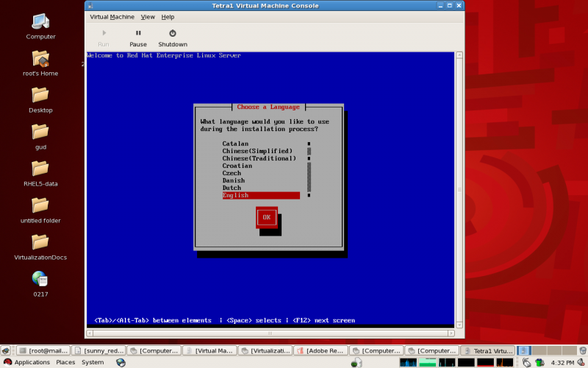Click horizontal scrollbar left arrow

(x=90, y=333)
